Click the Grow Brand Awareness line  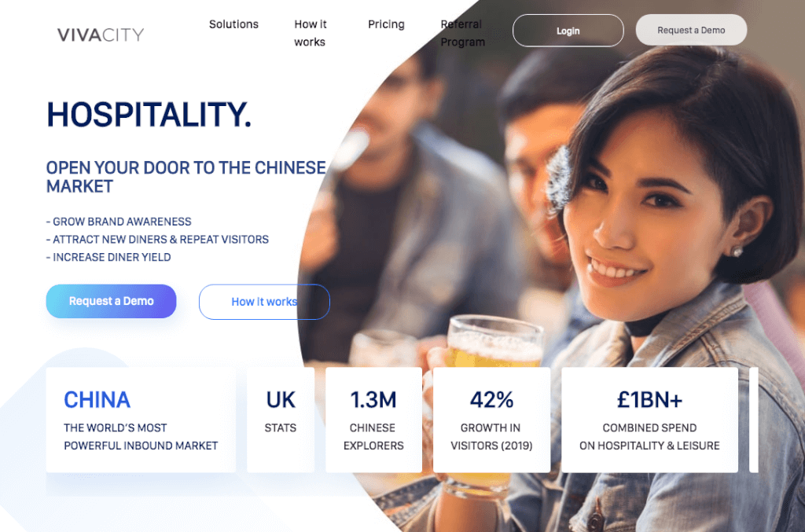click(x=119, y=222)
